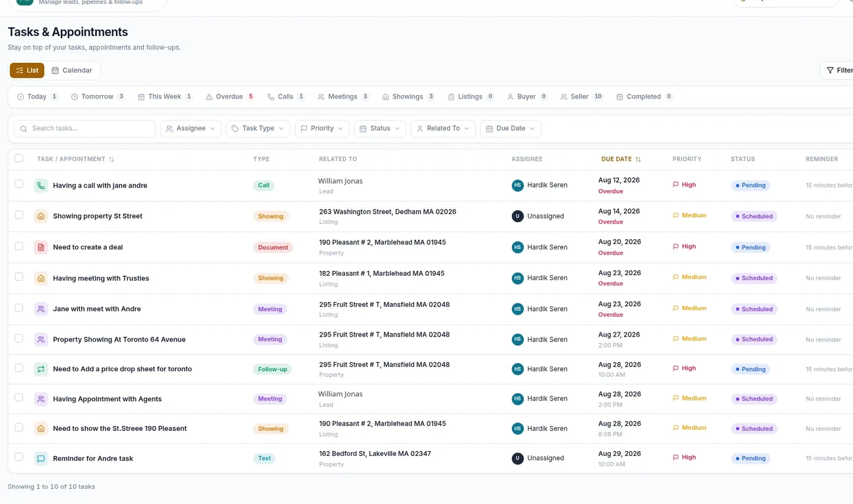The image size is (853, 504).
Task: Tick the select-all checkbox in table header
Action: 19,158
